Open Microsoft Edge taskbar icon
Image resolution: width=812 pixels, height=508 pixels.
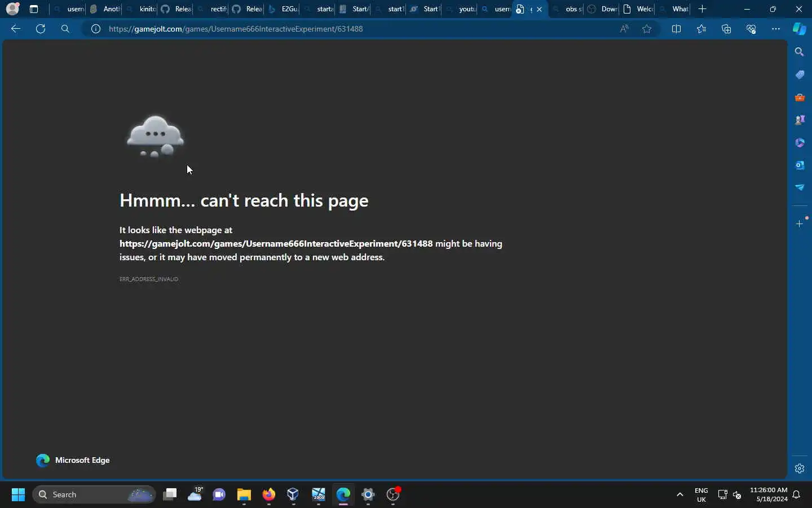pos(343,494)
